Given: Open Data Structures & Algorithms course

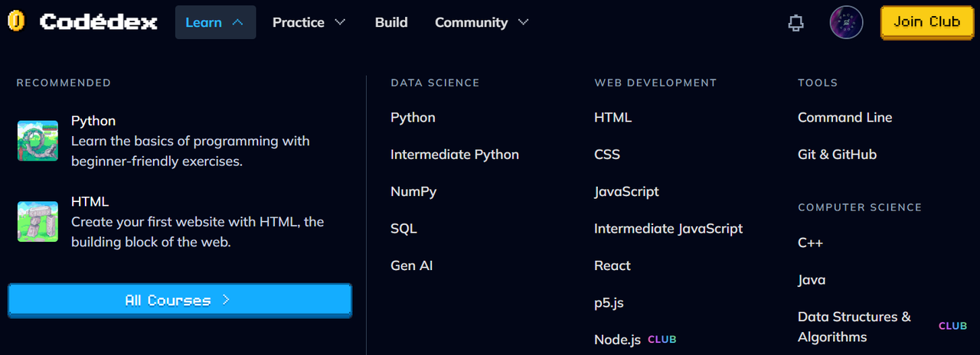Looking at the screenshot, I should coord(854,327).
